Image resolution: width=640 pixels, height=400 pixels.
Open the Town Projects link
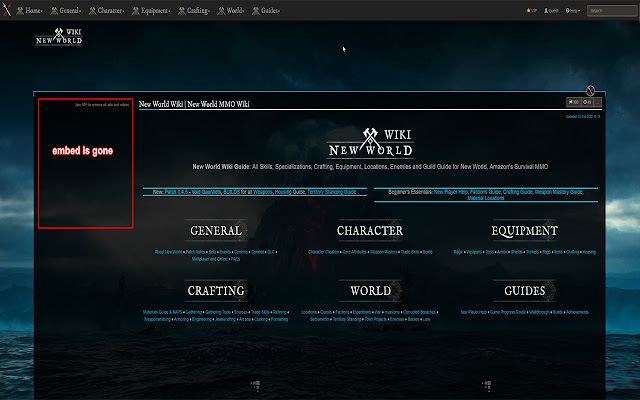pyautogui.click(x=376, y=319)
